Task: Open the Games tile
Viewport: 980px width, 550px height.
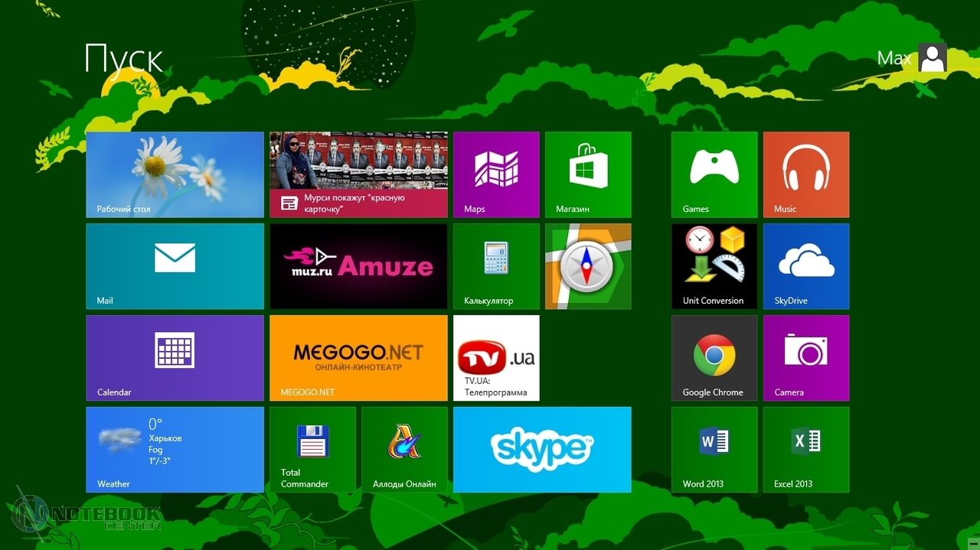Action: (714, 174)
